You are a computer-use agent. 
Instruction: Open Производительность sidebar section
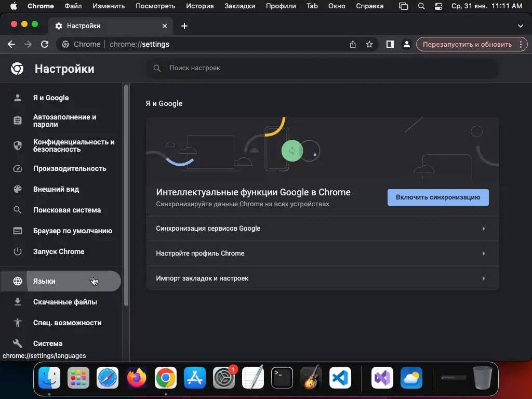[60, 169]
